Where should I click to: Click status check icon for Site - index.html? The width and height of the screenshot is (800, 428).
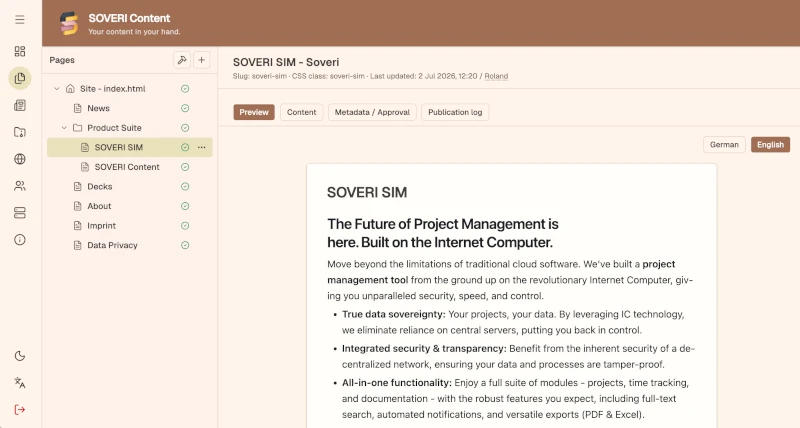185,89
